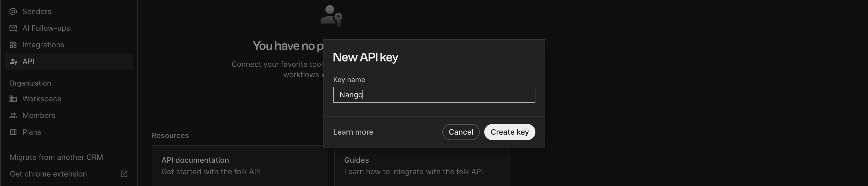Image resolution: width=868 pixels, height=186 pixels.
Task: Go to AI Follow-ups section
Action: click(46, 28)
